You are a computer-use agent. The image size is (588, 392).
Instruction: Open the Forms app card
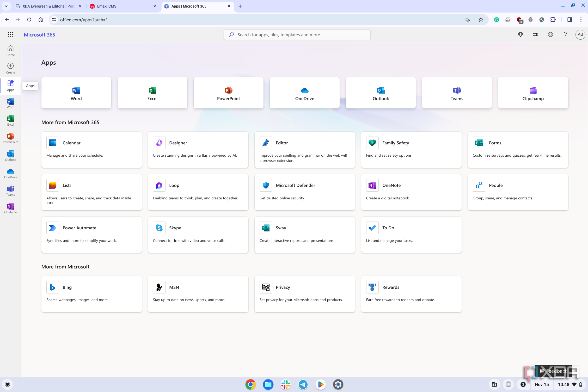click(518, 150)
